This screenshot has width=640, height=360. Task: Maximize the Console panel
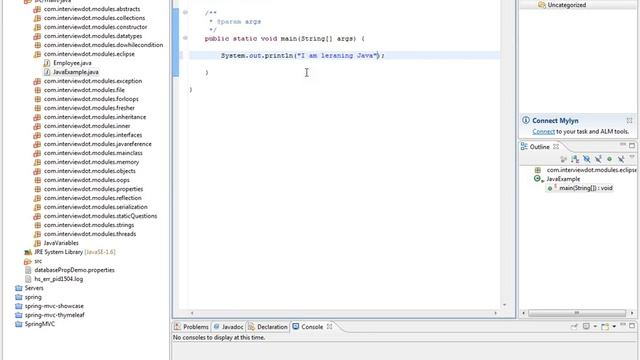(632, 326)
